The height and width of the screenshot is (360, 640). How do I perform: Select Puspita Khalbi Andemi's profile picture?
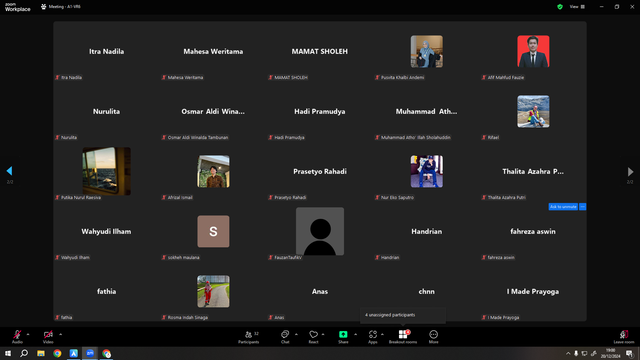(427, 51)
